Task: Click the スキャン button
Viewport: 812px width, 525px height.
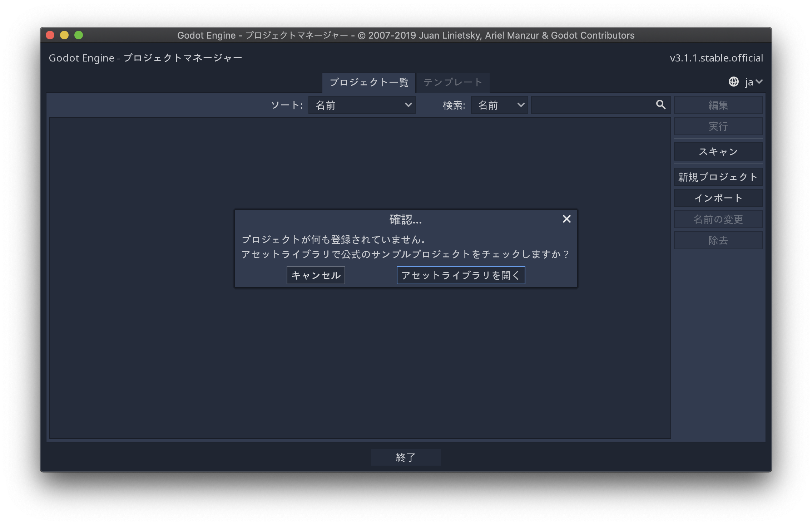Action: [718, 151]
